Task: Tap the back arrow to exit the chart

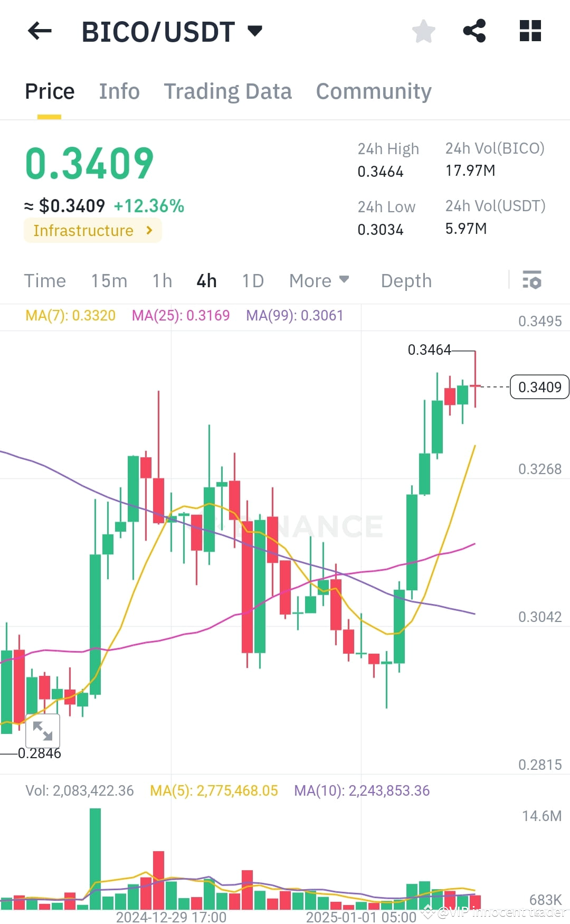Action: (x=40, y=31)
